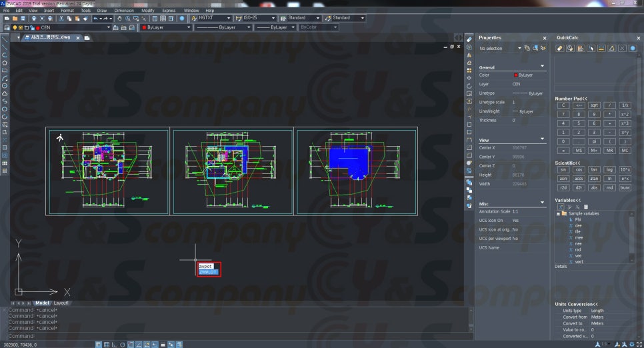Click the New drawing icon
Screen dimensions: 644x348
pyautogui.click(x=7, y=19)
